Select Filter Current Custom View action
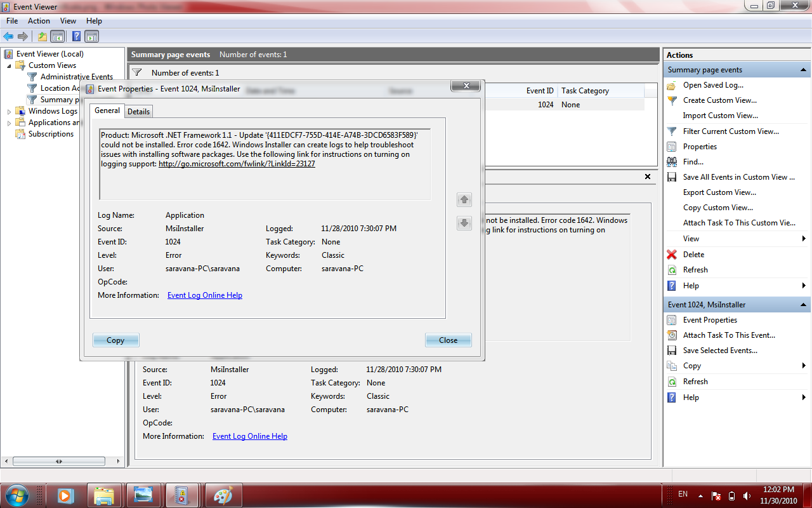Viewport: 812px width, 508px height. pyautogui.click(x=731, y=131)
